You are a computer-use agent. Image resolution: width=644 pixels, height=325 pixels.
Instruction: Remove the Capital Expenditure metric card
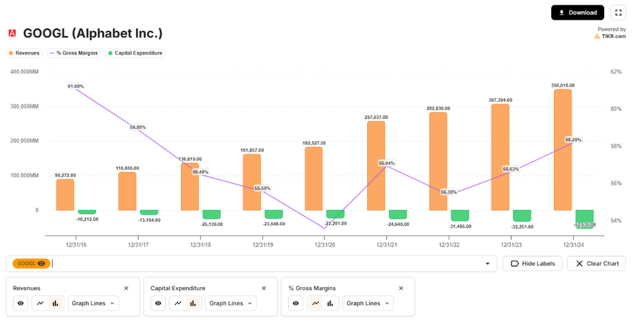coord(263,288)
